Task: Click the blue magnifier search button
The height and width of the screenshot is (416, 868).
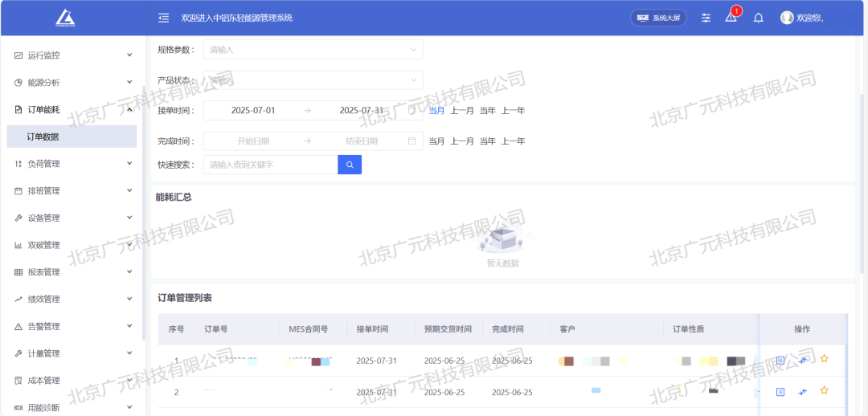Action: click(350, 165)
